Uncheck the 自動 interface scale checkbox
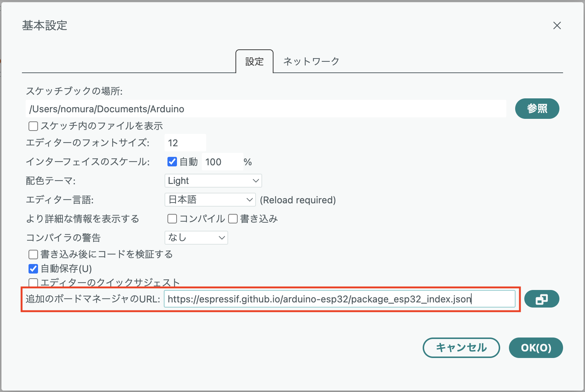This screenshot has height=392, width=585. [x=172, y=162]
